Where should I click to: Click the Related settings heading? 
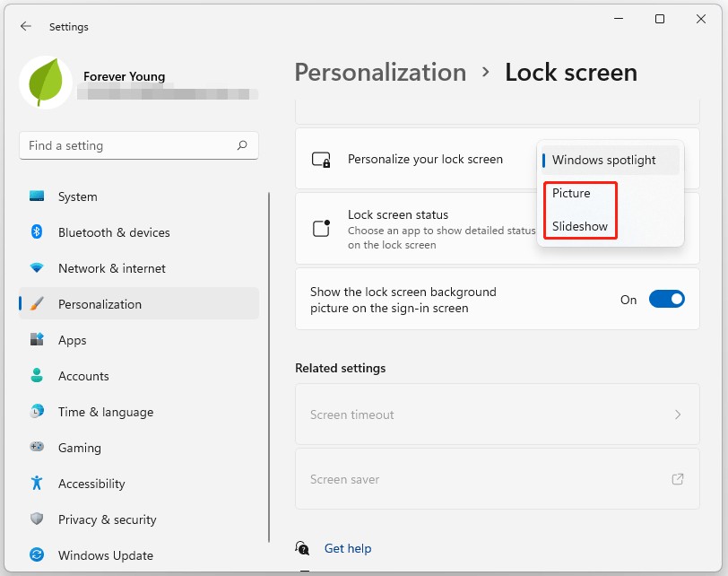(x=341, y=368)
